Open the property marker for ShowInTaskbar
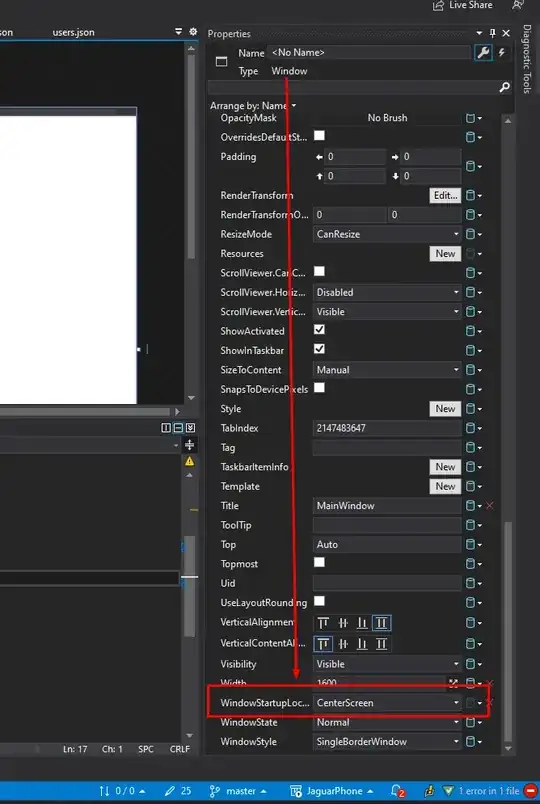Image resolution: width=540 pixels, height=804 pixels. pyautogui.click(x=473, y=351)
